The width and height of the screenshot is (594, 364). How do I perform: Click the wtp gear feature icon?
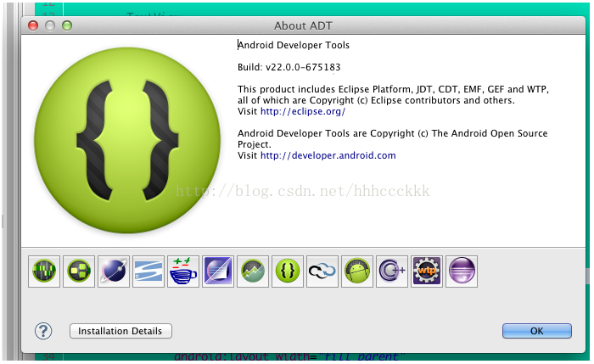(427, 272)
